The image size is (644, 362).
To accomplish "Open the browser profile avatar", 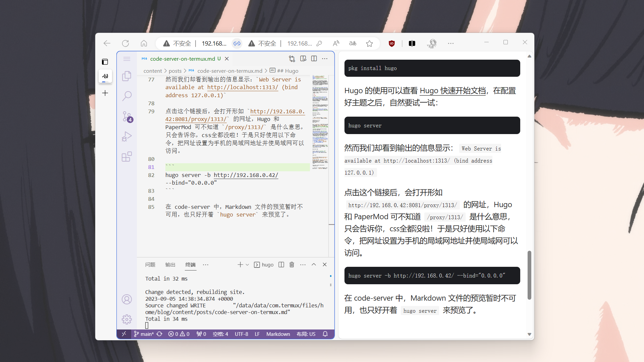I will point(432,43).
